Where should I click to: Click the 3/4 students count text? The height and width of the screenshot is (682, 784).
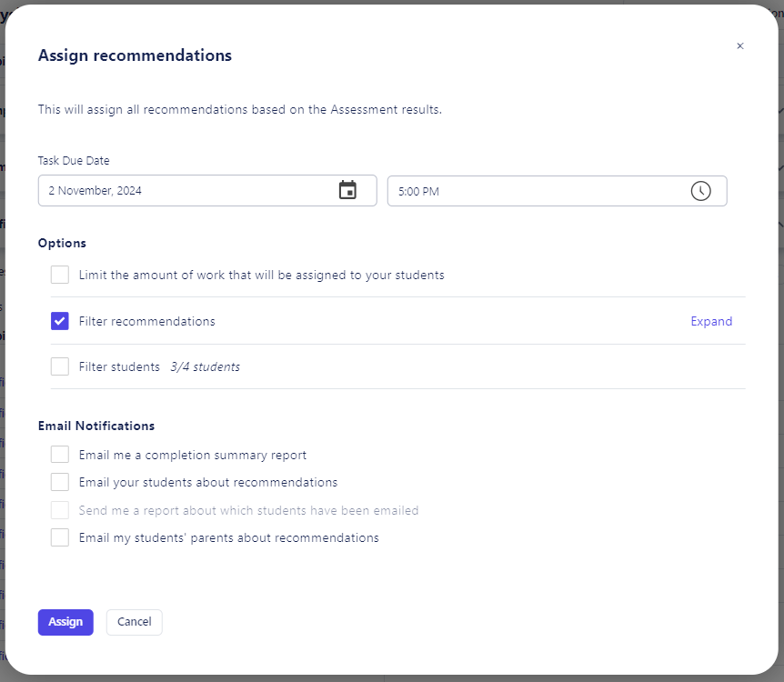[x=205, y=367]
